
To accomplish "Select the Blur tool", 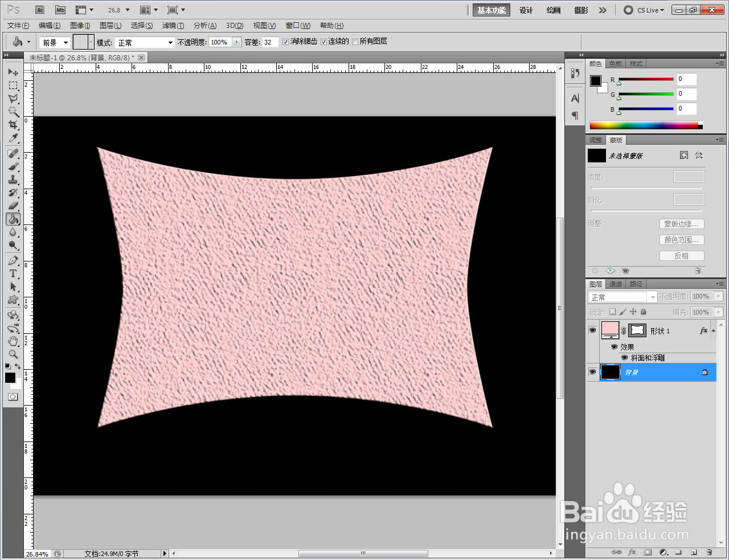I will (13, 232).
